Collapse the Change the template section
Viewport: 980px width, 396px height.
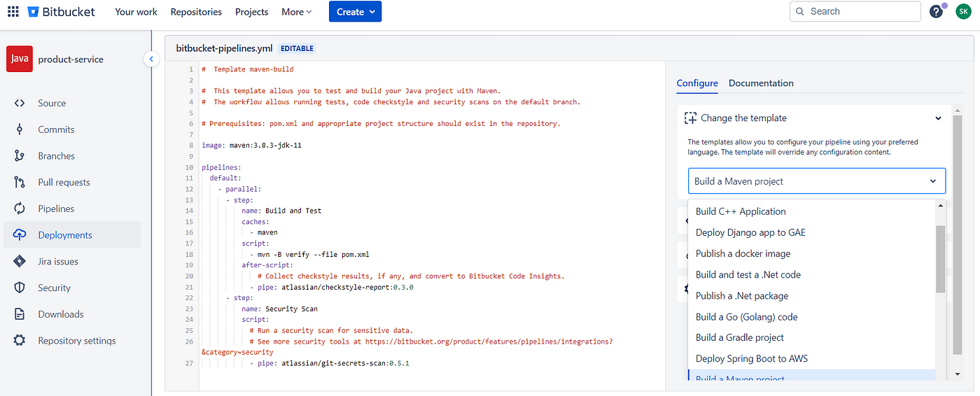click(x=938, y=118)
